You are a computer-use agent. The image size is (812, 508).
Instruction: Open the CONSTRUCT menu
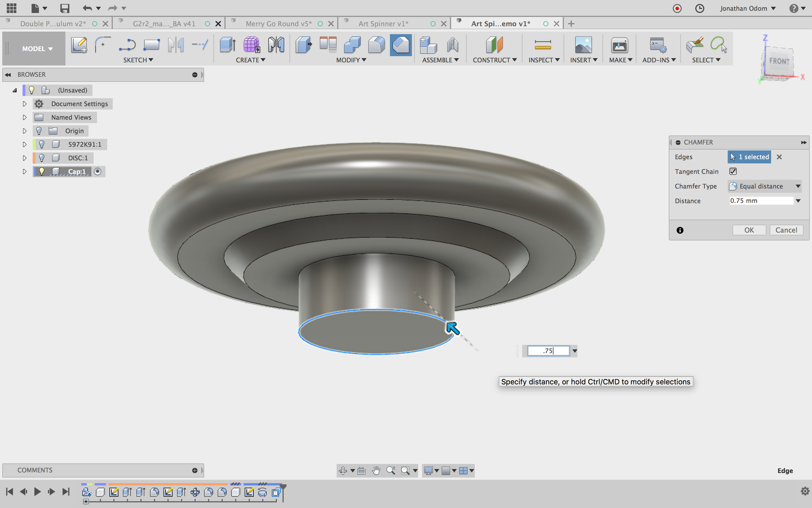pyautogui.click(x=494, y=60)
